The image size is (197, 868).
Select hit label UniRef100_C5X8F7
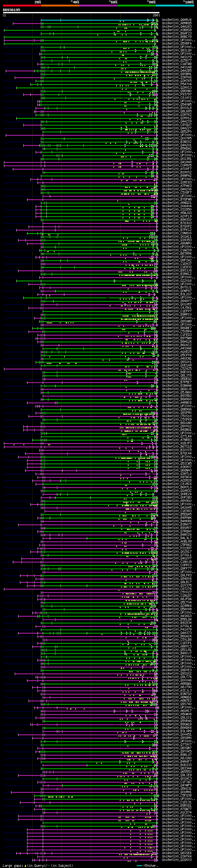point(176,193)
